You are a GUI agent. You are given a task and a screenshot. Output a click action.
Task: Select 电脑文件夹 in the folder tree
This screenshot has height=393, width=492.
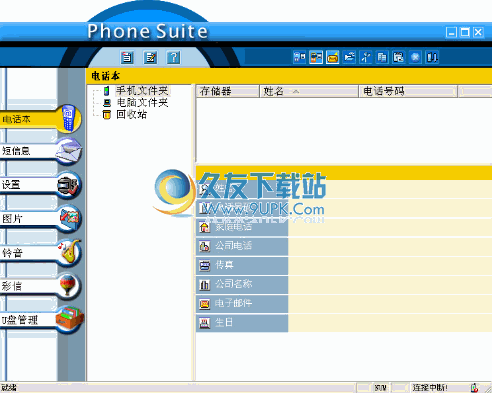(x=142, y=103)
